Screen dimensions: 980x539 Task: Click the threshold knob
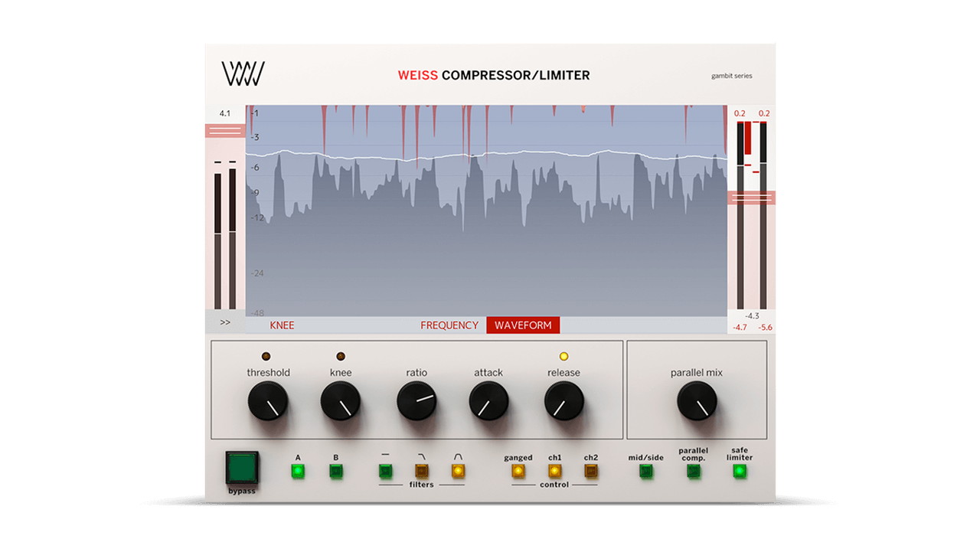click(x=268, y=401)
